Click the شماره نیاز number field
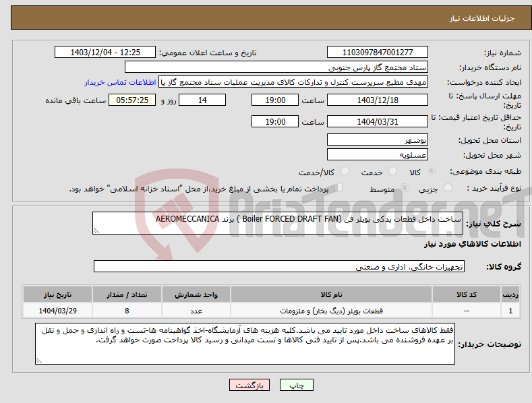 pos(378,53)
